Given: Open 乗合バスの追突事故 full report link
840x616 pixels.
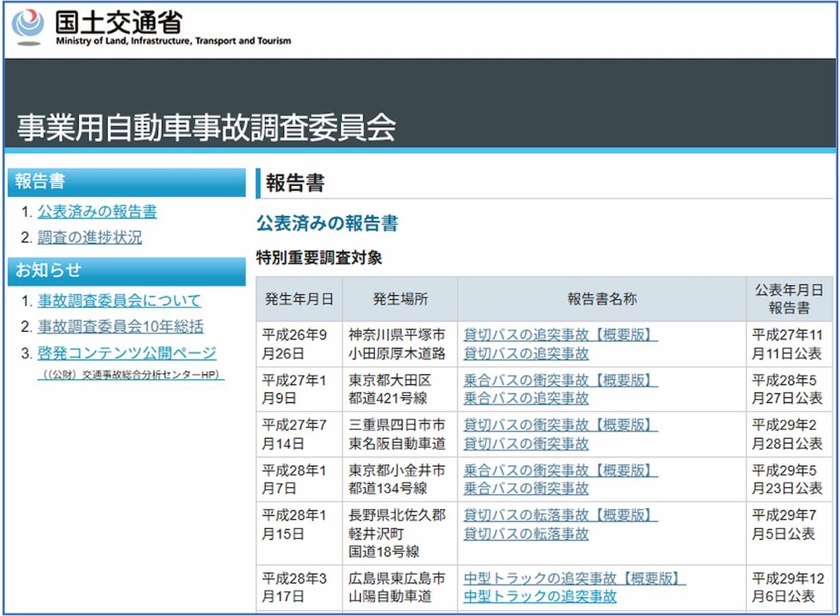Looking at the screenshot, I should click(x=526, y=399).
